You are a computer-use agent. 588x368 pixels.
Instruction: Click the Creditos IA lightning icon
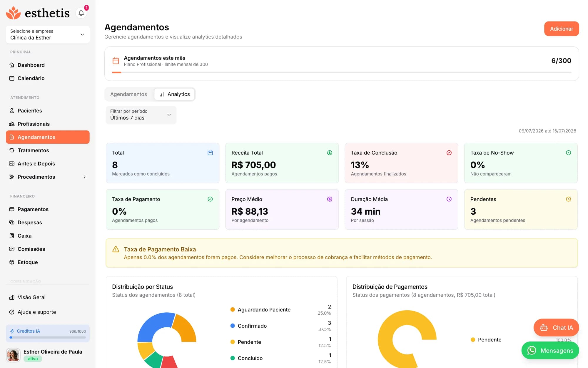[x=12, y=331]
